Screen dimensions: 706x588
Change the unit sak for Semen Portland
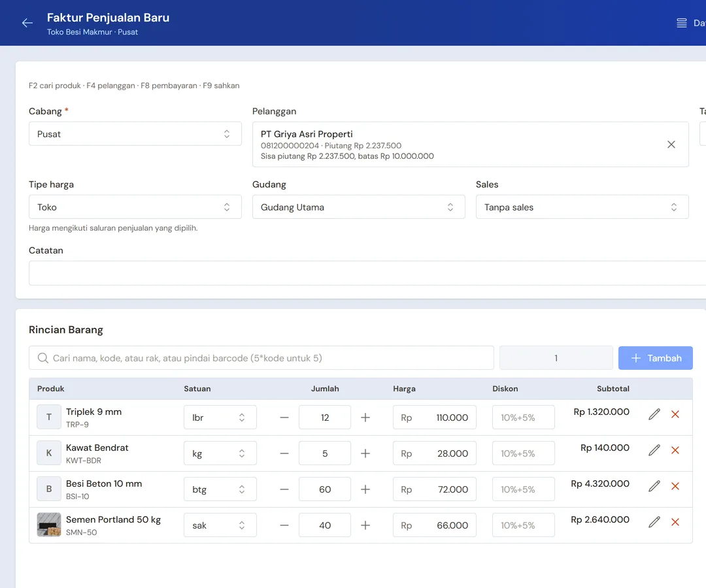[x=220, y=525]
